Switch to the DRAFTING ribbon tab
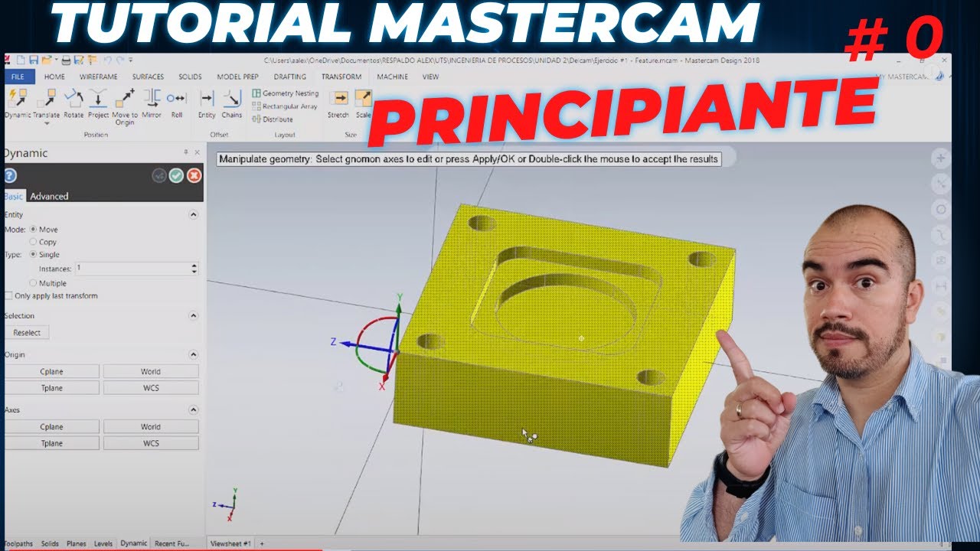Screen dimensions: 980x551 pos(290,77)
